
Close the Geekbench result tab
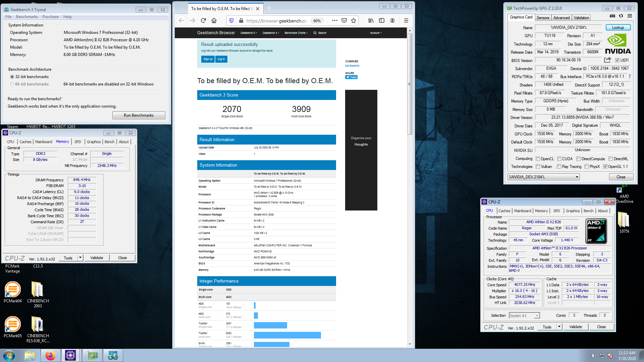click(x=258, y=9)
